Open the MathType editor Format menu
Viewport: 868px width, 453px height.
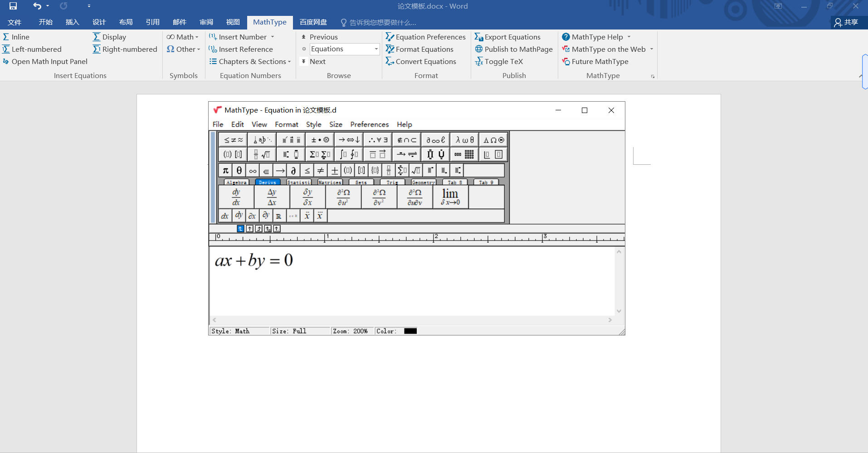(287, 124)
